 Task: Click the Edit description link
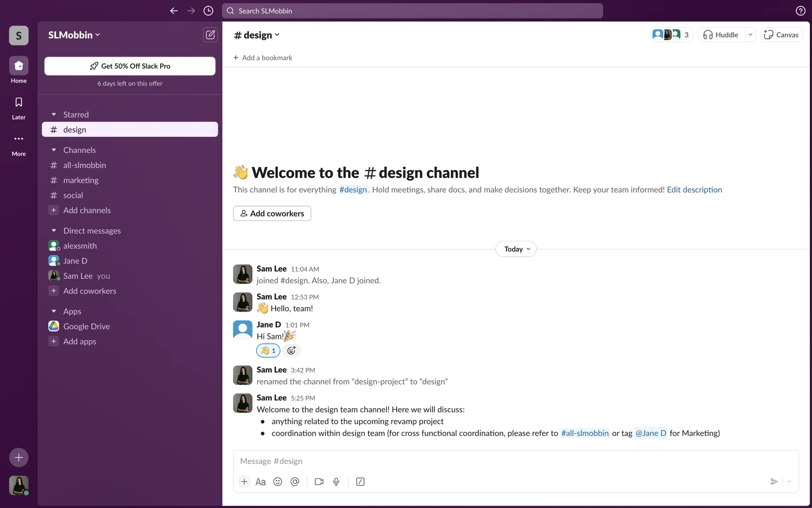(x=694, y=190)
